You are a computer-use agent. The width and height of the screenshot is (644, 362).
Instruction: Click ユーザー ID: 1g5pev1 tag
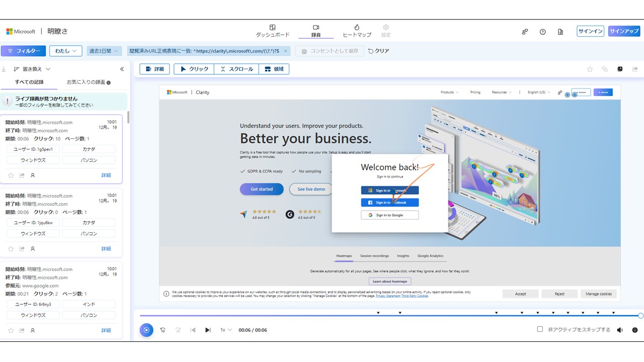click(33, 149)
